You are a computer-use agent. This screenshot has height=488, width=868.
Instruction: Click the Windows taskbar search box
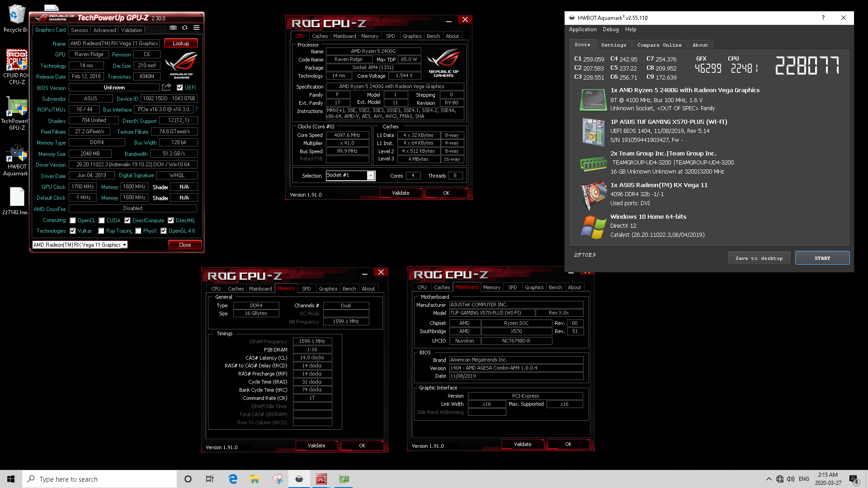[x=99, y=479]
